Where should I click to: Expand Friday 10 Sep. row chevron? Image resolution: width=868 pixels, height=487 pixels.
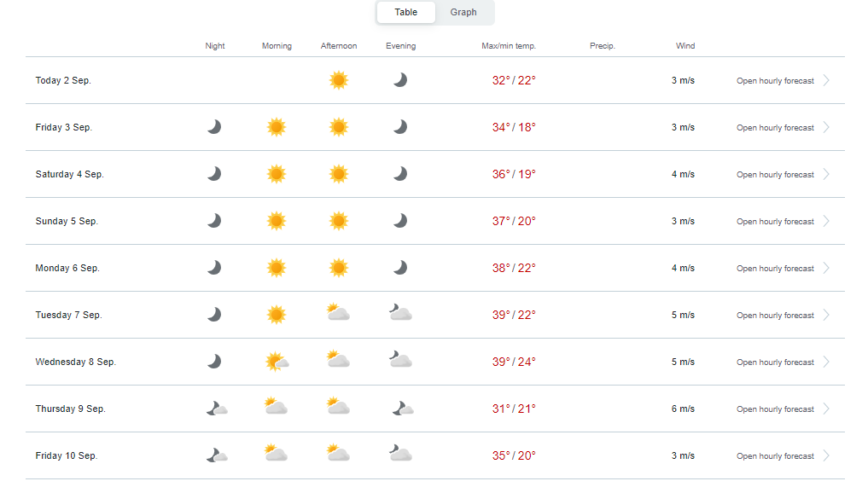click(x=826, y=455)
